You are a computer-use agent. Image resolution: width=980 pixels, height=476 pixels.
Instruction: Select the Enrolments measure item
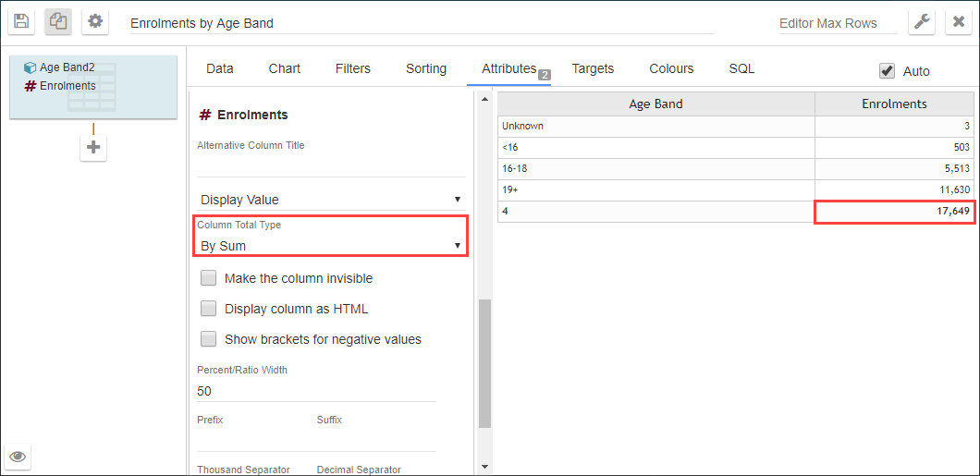tap(60, 86)
